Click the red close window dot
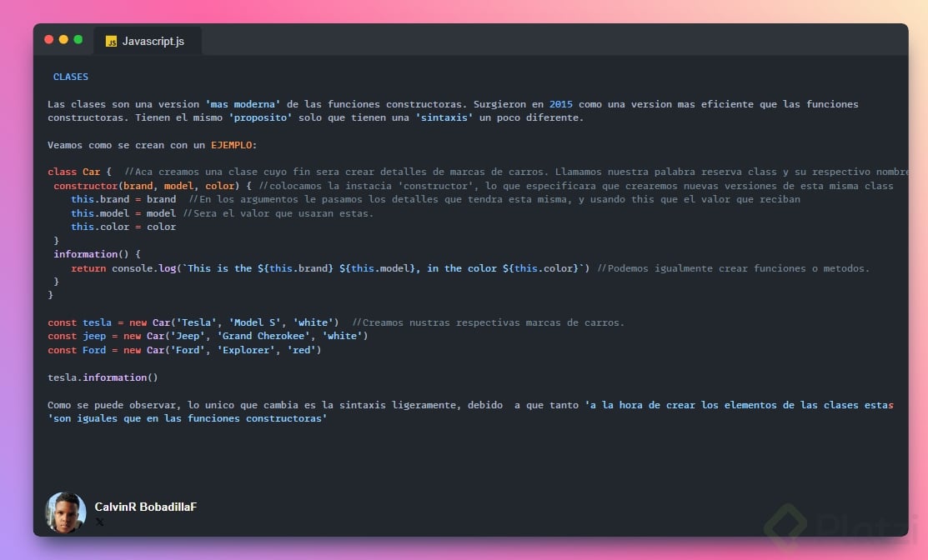Viewport: 928px width, 560px height. click(x=49, y=40)
